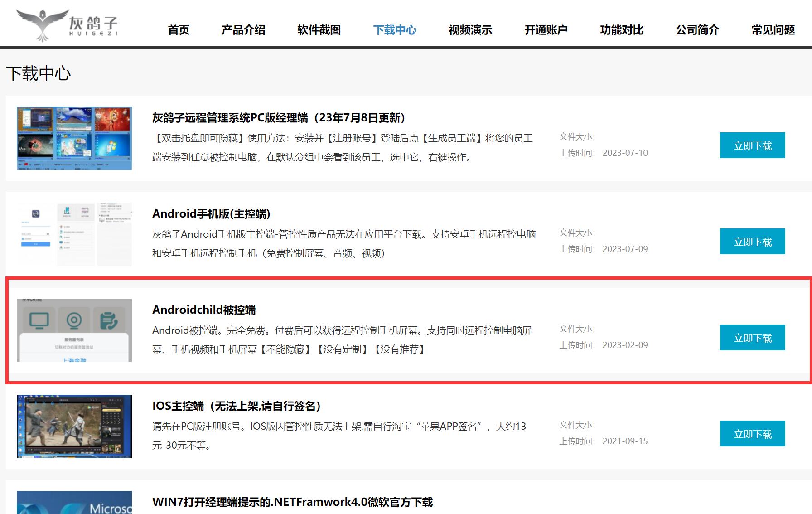Open the 首页 home menu item
The image size is (812, 514).
pyautogui.click(x=179, y=30)
